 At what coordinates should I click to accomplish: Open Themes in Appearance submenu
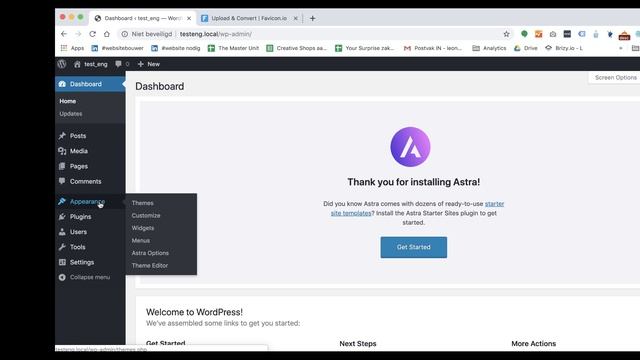click(x=142, y=203)
